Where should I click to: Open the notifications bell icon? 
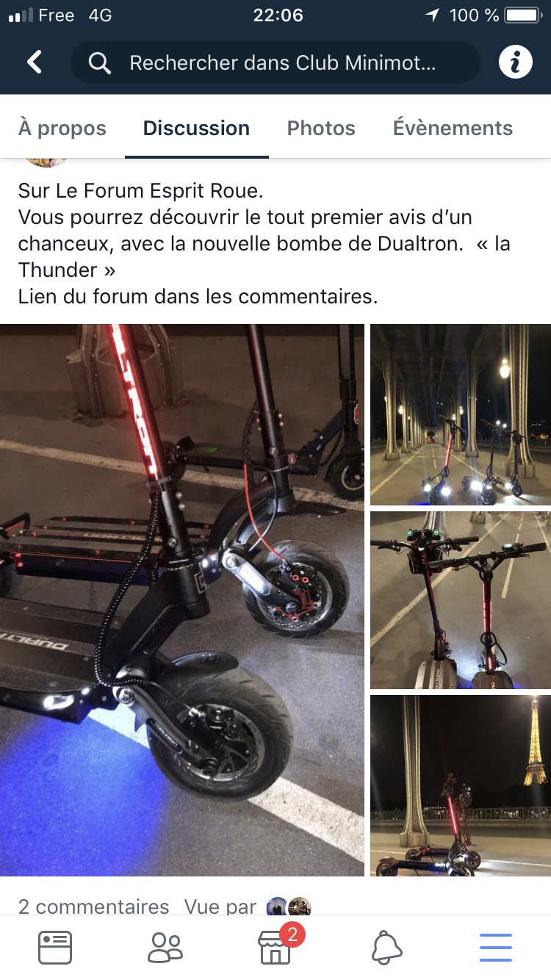click(386, 948)
